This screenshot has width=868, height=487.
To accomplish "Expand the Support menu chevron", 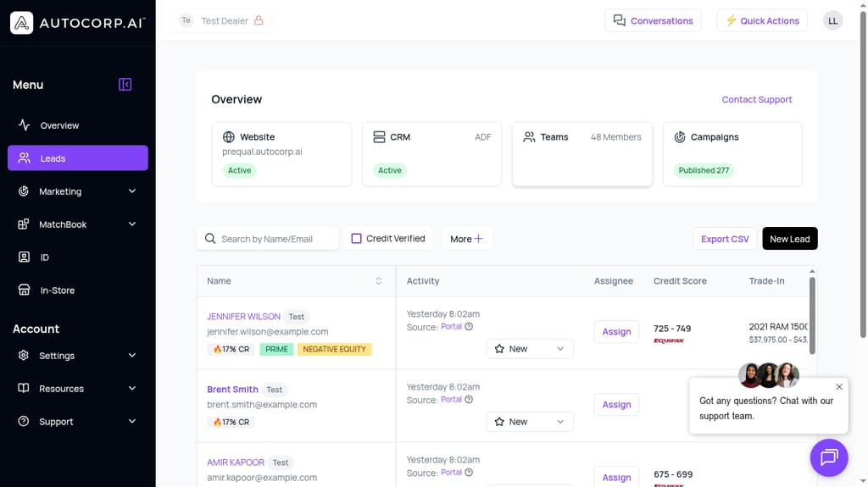I will 132,421.
